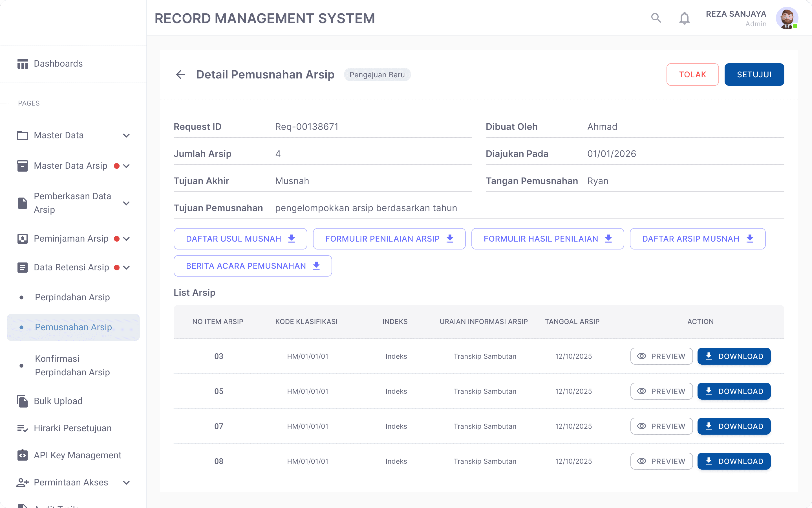The width and height of the screenshot is (812, 508).
Task: Download arsip item 07
Action: [x=734, y=426]
